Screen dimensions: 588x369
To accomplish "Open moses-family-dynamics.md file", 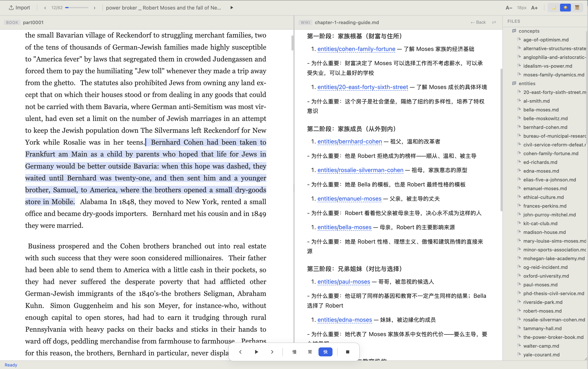I will pyautogui.click(x=554, y=75).
